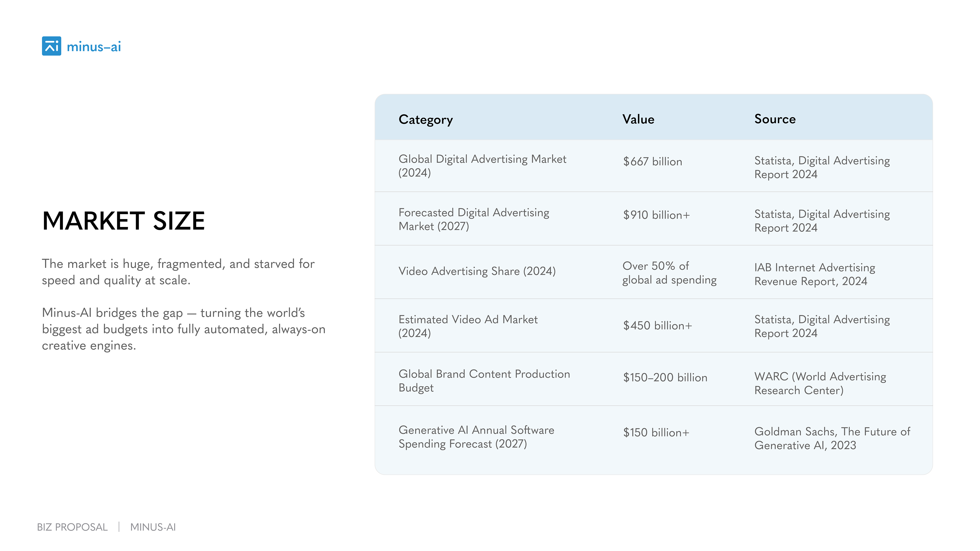Click the IAB Internet Advertising Revenue Report source

pos(814,274)
